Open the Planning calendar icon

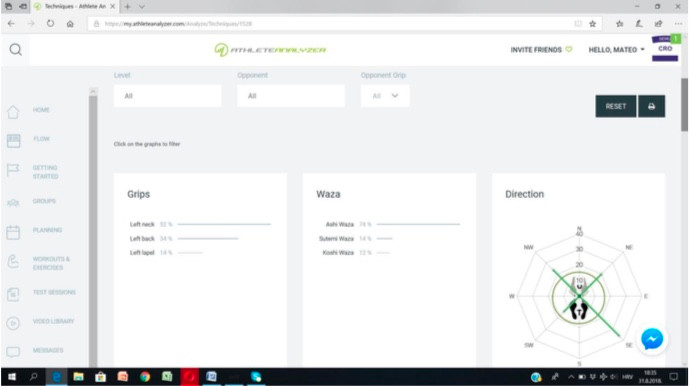click(x=13, y=232)
